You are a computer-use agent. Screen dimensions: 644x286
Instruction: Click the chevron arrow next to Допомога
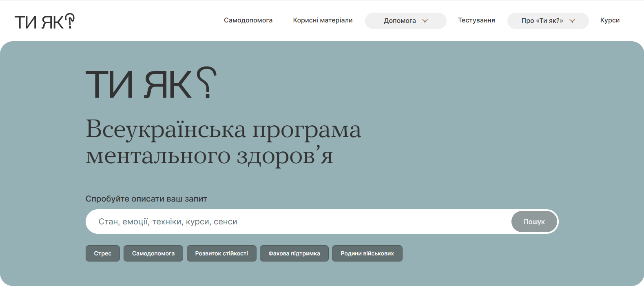425,21
